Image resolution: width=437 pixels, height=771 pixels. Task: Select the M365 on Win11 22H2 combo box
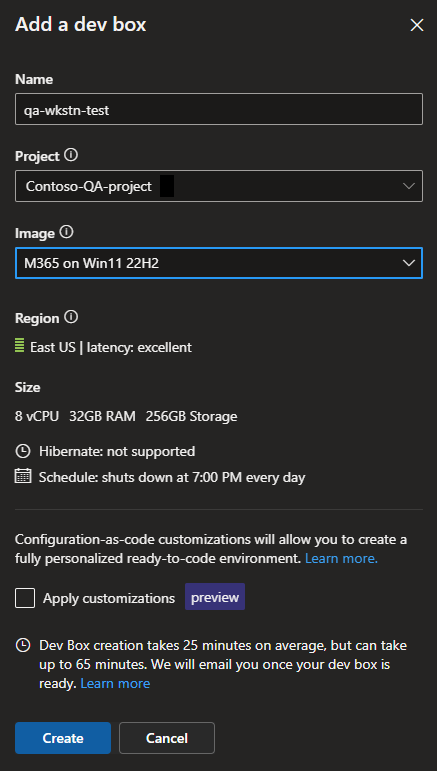tap(219, 263)
